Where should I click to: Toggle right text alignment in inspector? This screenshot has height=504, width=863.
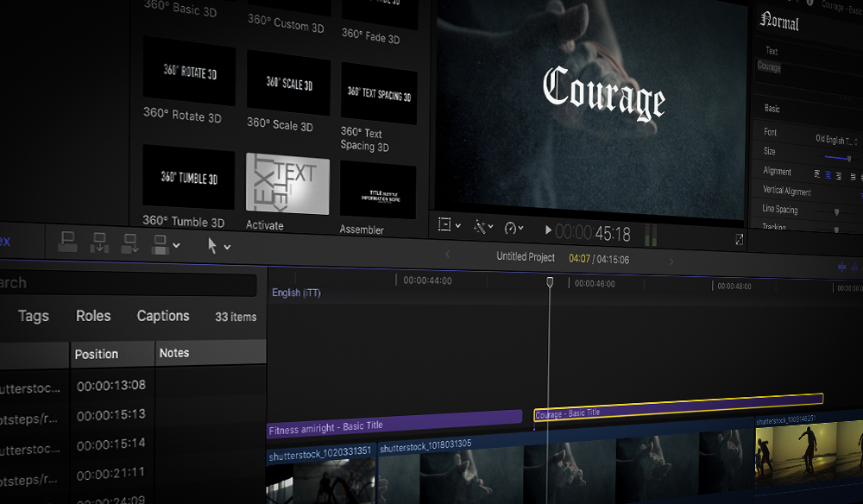839,176
